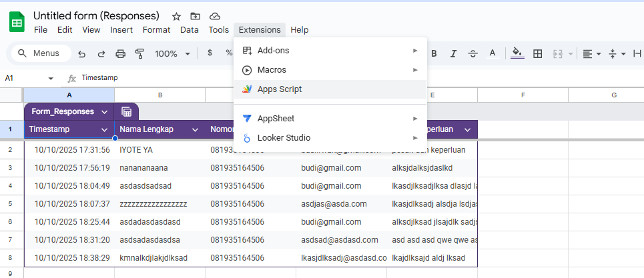Screen dimensions: 644x278
Task: Click the Apps Script logo icon
Action: point(247,89)
